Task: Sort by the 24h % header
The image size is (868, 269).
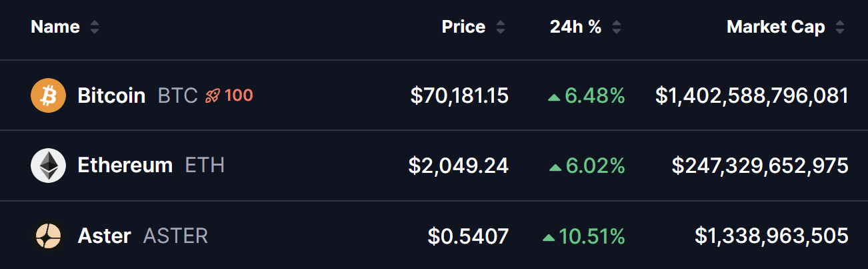Action: 576,27
